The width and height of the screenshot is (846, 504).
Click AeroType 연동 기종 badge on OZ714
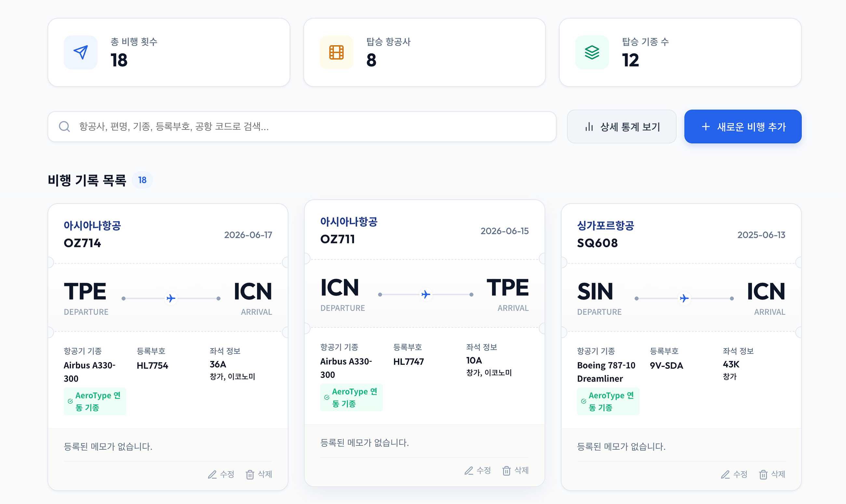pyautogui.click(x=95, y=402)
